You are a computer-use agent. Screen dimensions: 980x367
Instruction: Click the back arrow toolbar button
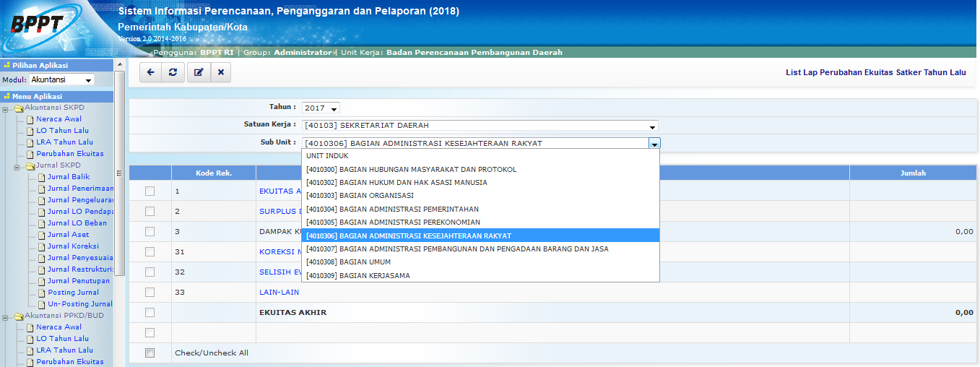[x=150, y=72]
